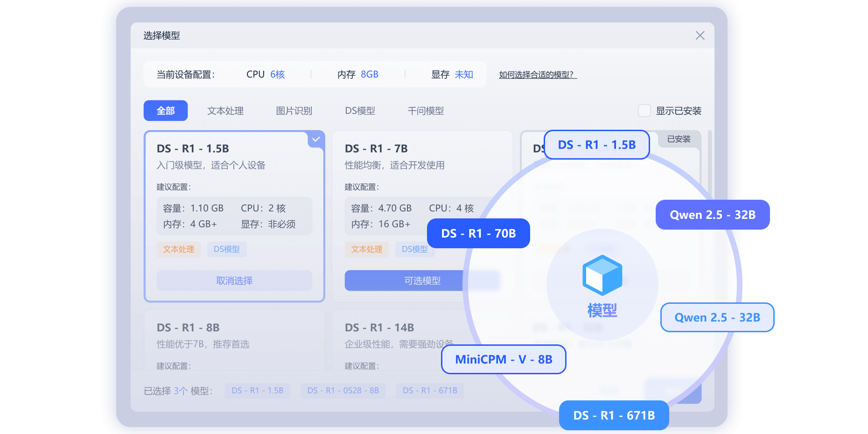The height and width of the screenshot is (434, 868).
Task: Select the DS - R1 - 7B card title
Action: [376, 148]
